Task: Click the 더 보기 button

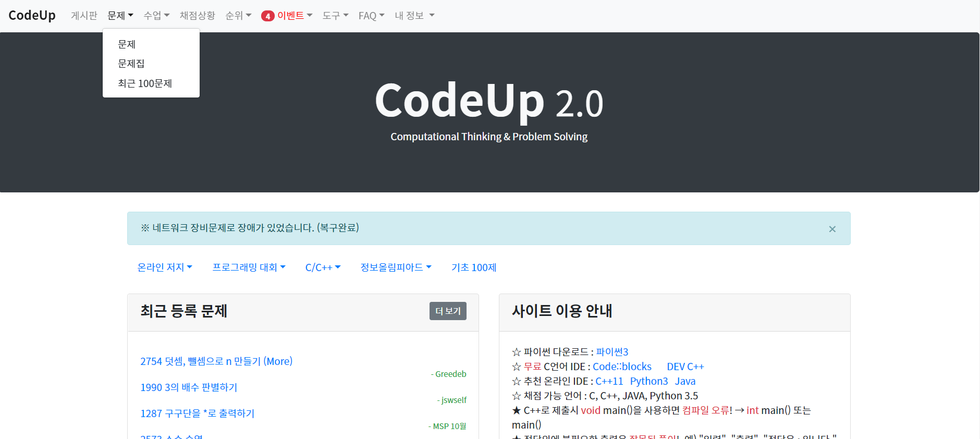Action: [448, 311]
